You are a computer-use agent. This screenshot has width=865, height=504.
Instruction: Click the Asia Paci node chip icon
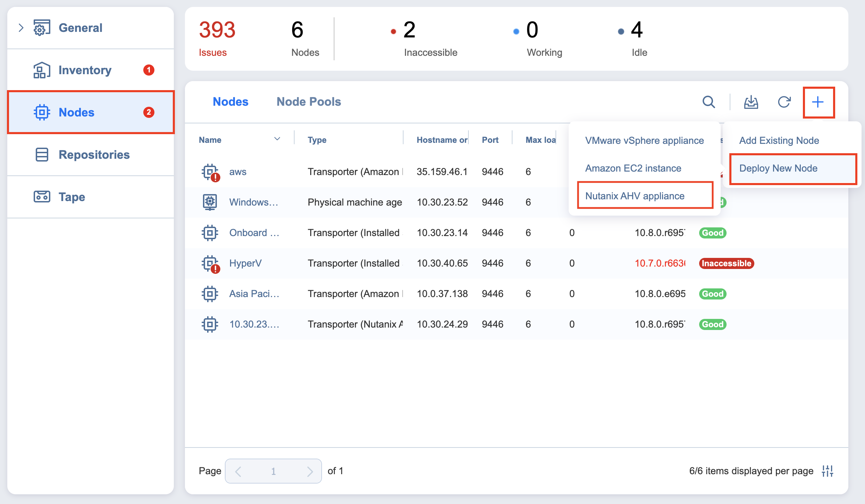(x=210, y=294)
